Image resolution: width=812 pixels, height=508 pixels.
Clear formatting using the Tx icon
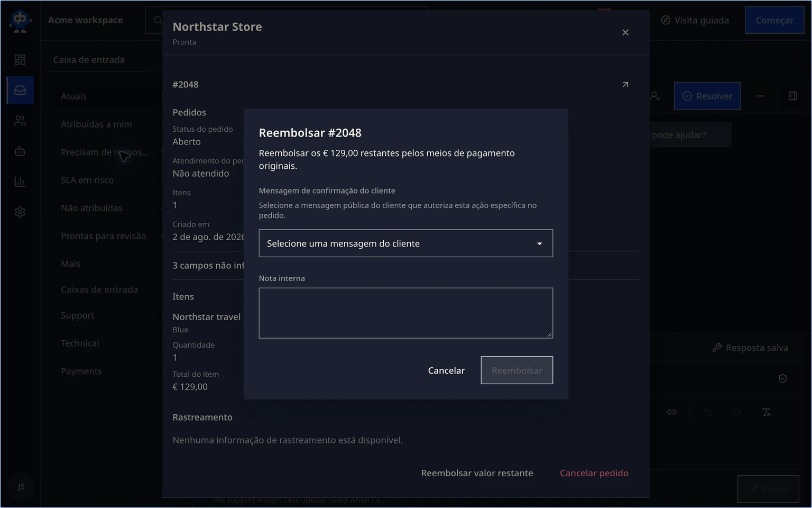[766, 412]
